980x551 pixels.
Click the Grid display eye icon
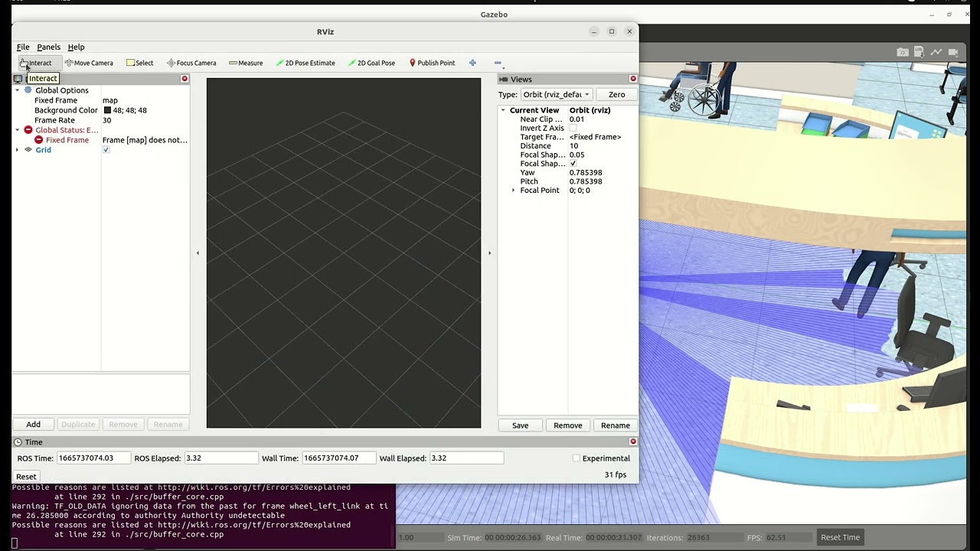point(28,150)
